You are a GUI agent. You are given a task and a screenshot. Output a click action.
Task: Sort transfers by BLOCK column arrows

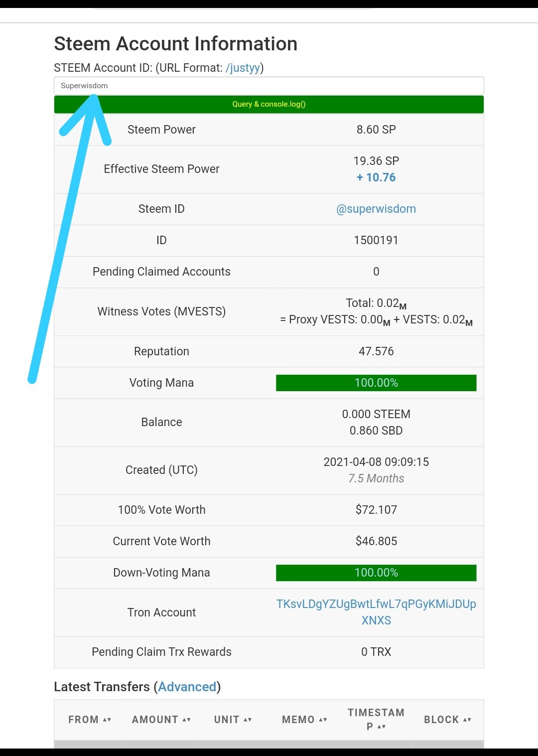coord(467,720)
